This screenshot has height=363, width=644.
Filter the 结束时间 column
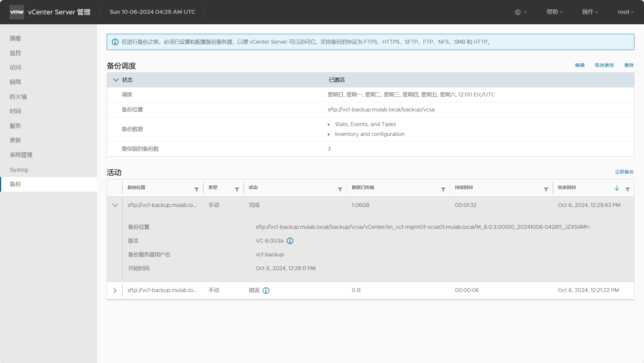coord(628,189)
